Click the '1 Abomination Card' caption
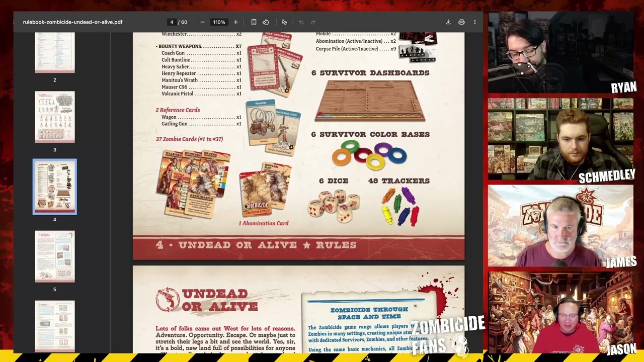This screenshot has height=362, width=644. 264,223
